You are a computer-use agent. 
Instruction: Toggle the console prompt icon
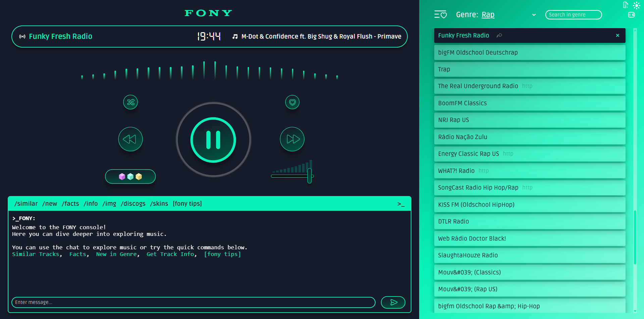(x=401, y=204)
